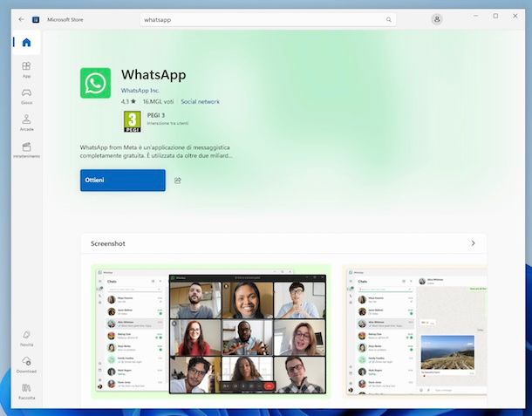Click the PEGI 3 rating badge
The height and width of the screenshot is (416, 532).
tap(133, 121)
